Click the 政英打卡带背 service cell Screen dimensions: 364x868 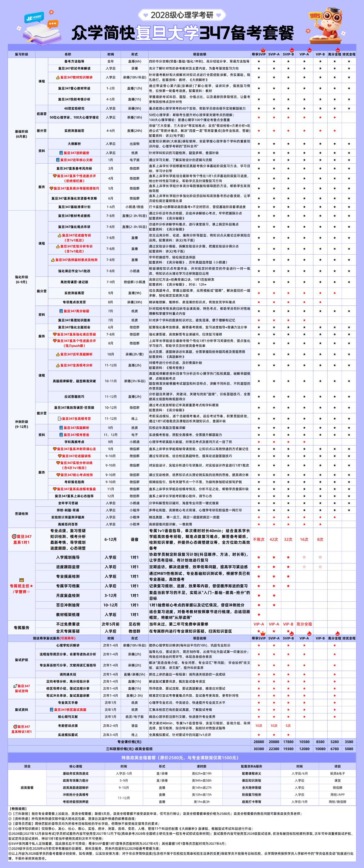251,802
